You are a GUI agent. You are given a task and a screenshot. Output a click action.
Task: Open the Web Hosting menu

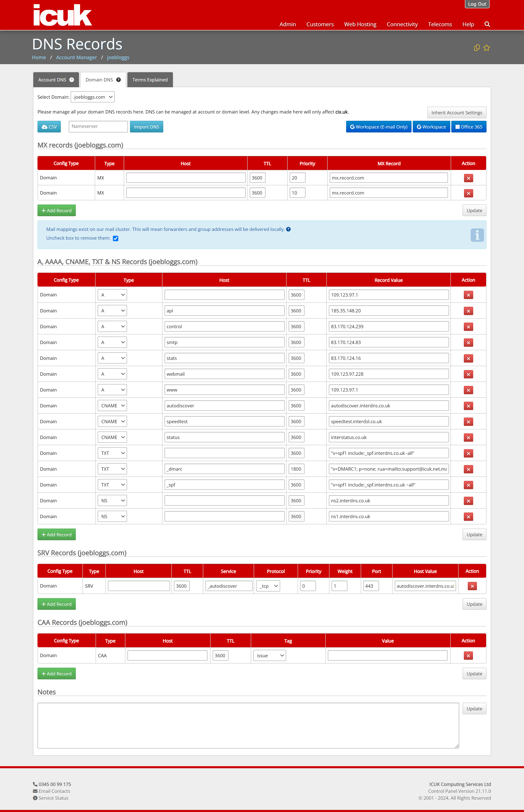click(360, 24)
